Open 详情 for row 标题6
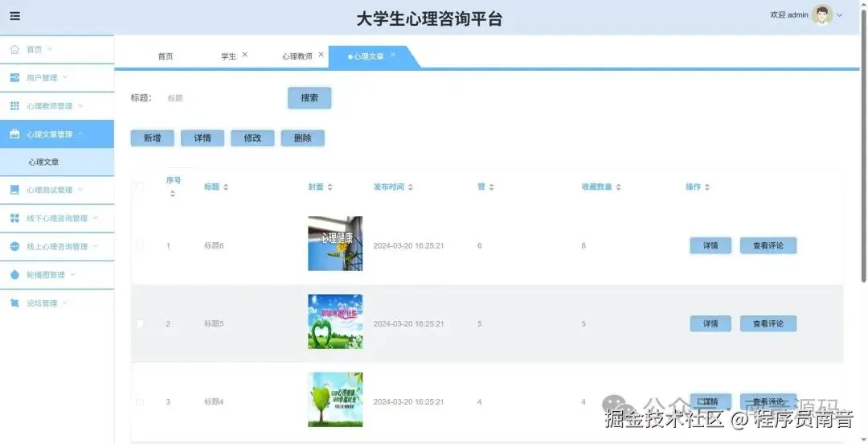 [x=710, y=245]
